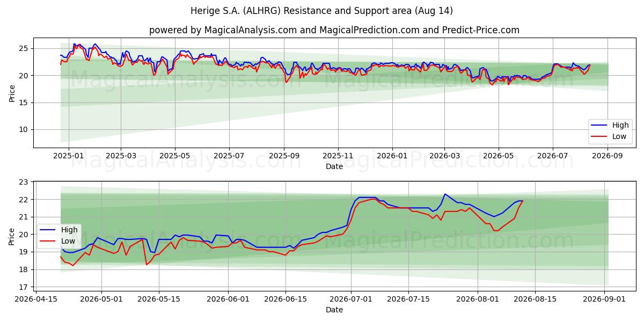Click the top chart 'Price' y-axis label

[x=12, y=93]
